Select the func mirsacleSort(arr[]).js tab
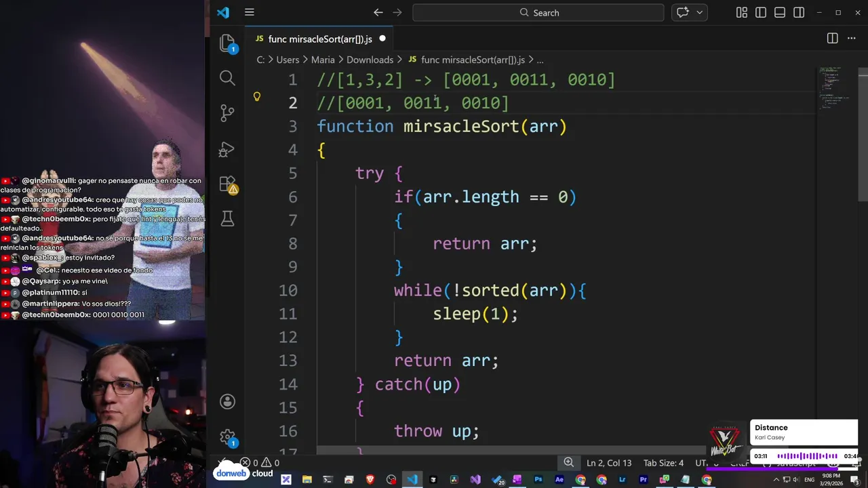The height and width of the screenshot is (488, 868). pyautogui.click(x=320, y=39)
